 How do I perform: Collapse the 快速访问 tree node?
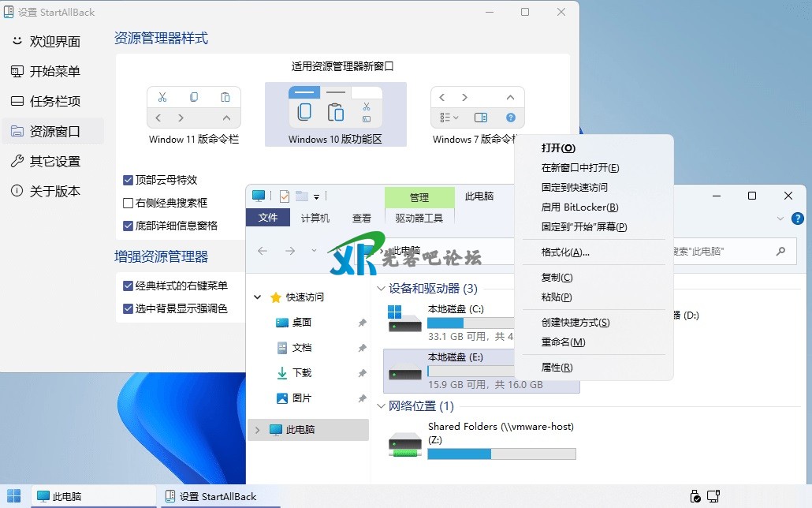[x=257, y=297]
